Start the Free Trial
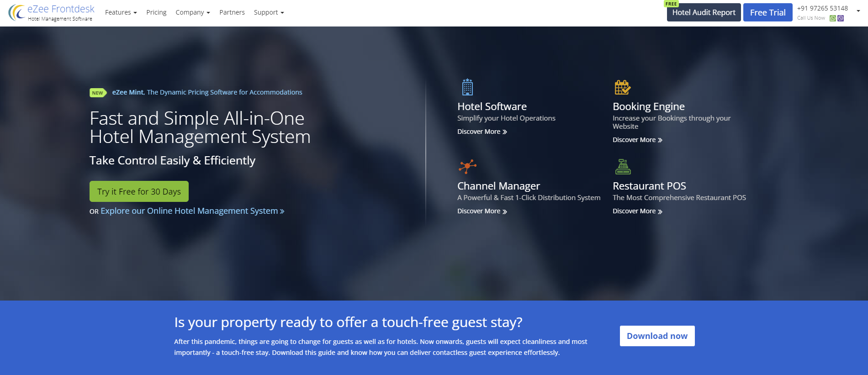The image size is (868, 375). 767,12
